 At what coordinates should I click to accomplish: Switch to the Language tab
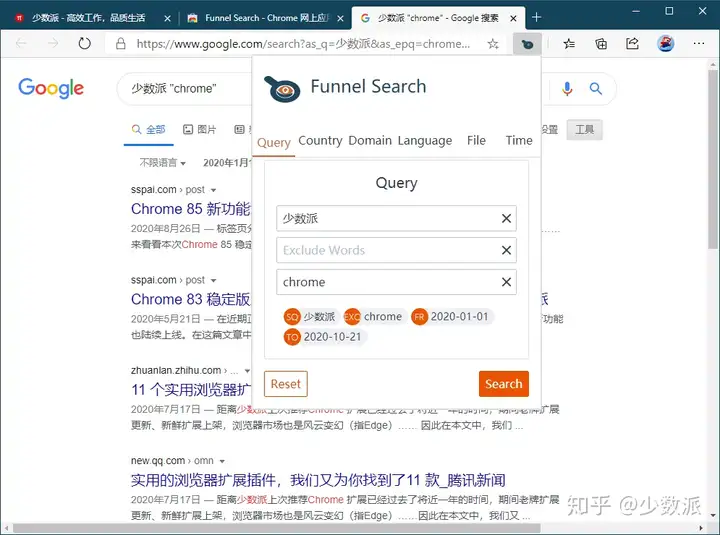click(425, 141)
